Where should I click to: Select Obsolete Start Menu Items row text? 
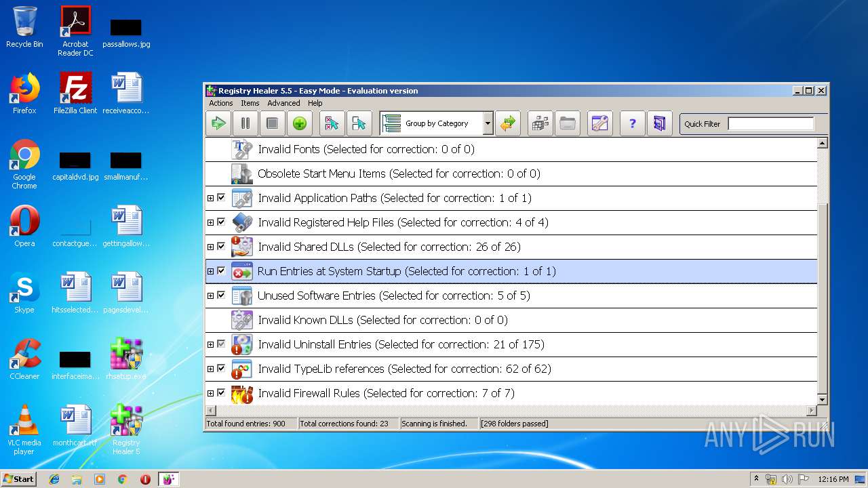coord(399,174)
